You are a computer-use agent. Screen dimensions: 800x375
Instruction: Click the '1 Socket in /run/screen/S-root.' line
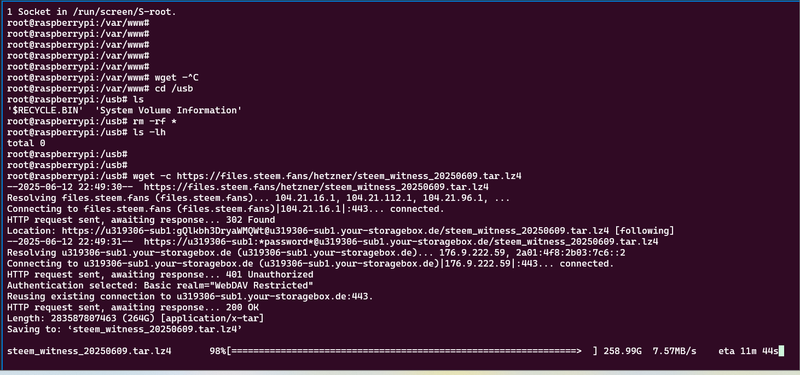(91, 12)
